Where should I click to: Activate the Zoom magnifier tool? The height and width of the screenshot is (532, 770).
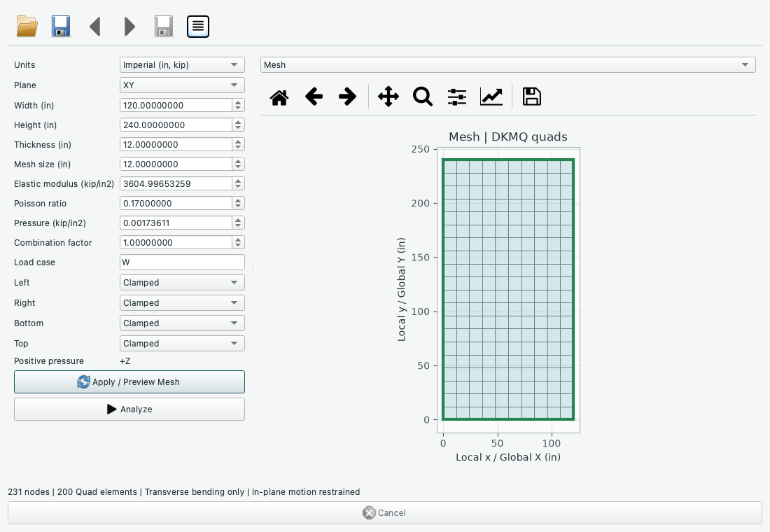tap(422, 97)
